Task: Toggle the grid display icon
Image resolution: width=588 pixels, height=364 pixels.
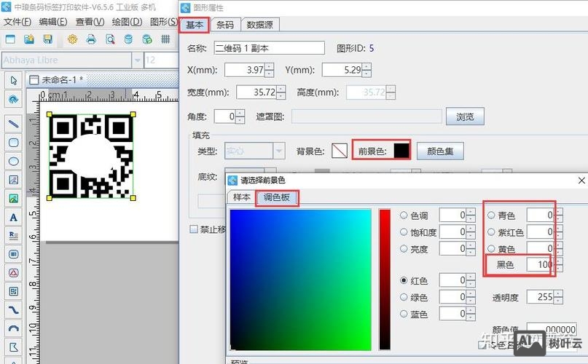Action: click(165, 39)
